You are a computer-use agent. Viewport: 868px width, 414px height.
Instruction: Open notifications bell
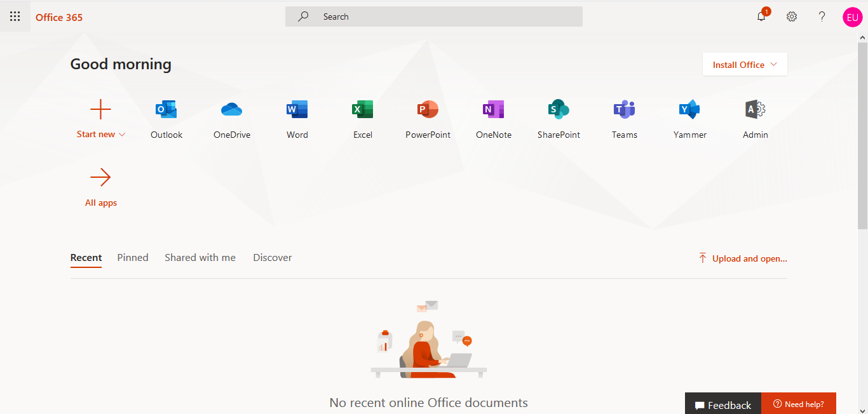click(761, 17)
